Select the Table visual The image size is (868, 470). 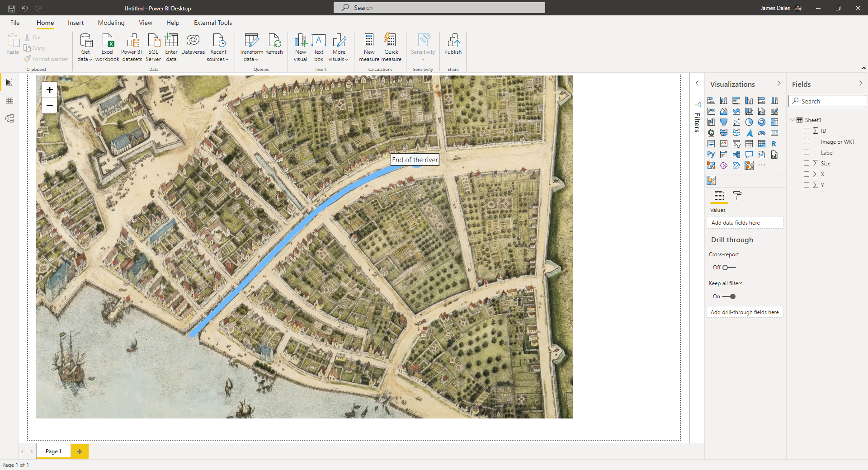[749, 144]
